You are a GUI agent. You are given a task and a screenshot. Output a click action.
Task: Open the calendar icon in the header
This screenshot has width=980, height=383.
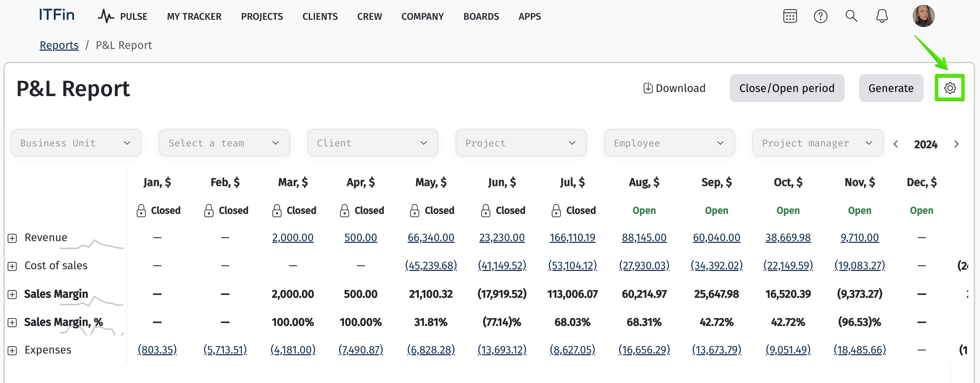(790, 16)
